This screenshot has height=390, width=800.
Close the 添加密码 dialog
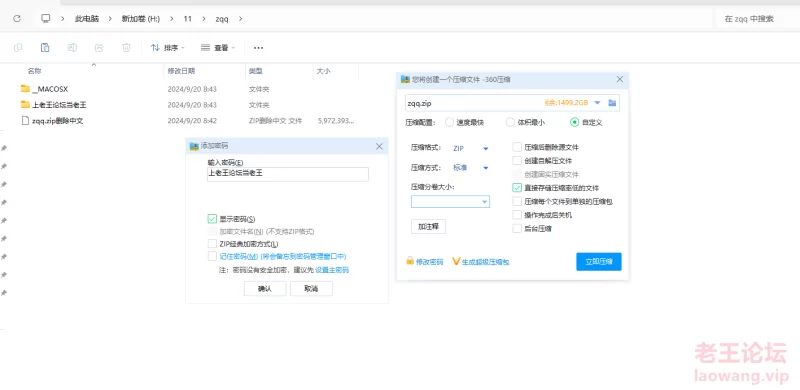[379, 146]
